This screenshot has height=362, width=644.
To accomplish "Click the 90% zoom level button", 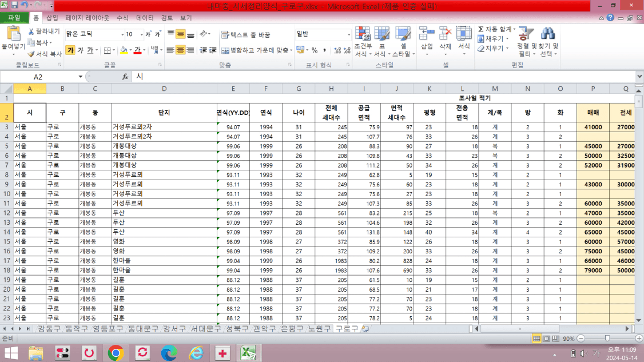I will point(569,339).
